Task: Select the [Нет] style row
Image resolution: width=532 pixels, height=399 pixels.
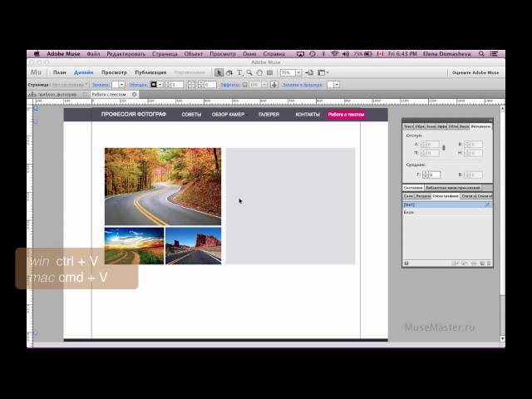Action: tap(447, 204)
